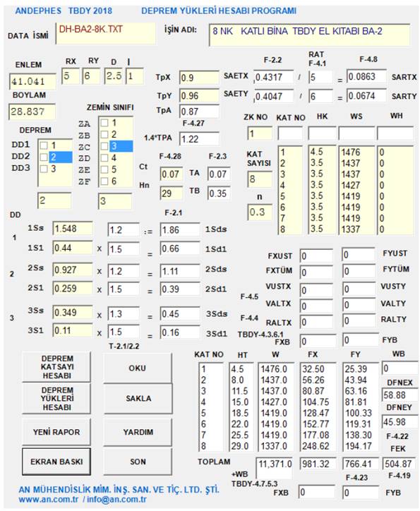Image resolution: width=420 pixels, height=511 pixels.
Task: Click SAETY field 0.4047
Action: pos(273,97)
